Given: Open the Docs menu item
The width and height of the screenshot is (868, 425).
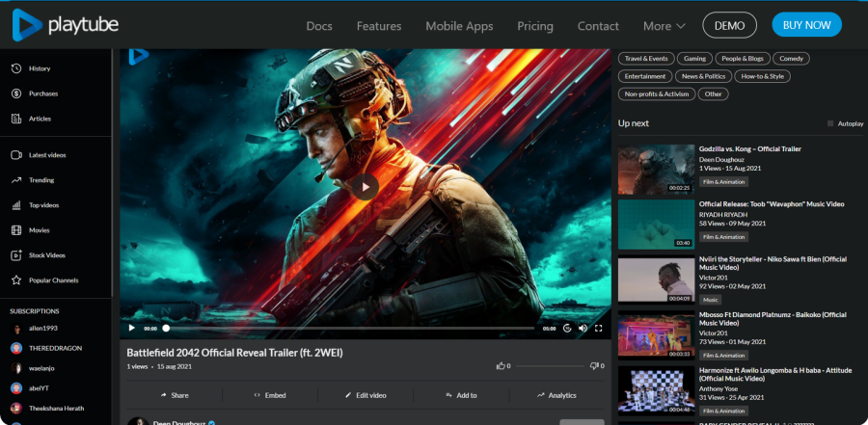Looking at the screenshot, I should (319, 26).
